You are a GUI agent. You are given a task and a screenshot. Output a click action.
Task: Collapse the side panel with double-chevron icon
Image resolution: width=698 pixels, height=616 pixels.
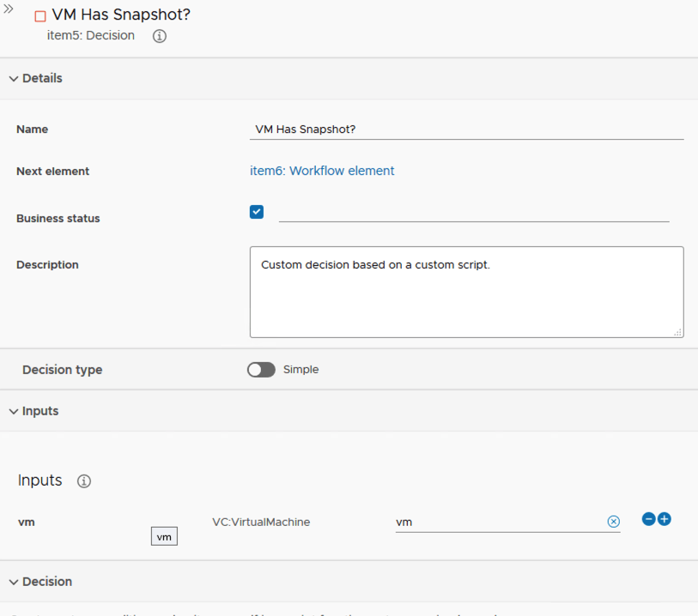point(9,9)
